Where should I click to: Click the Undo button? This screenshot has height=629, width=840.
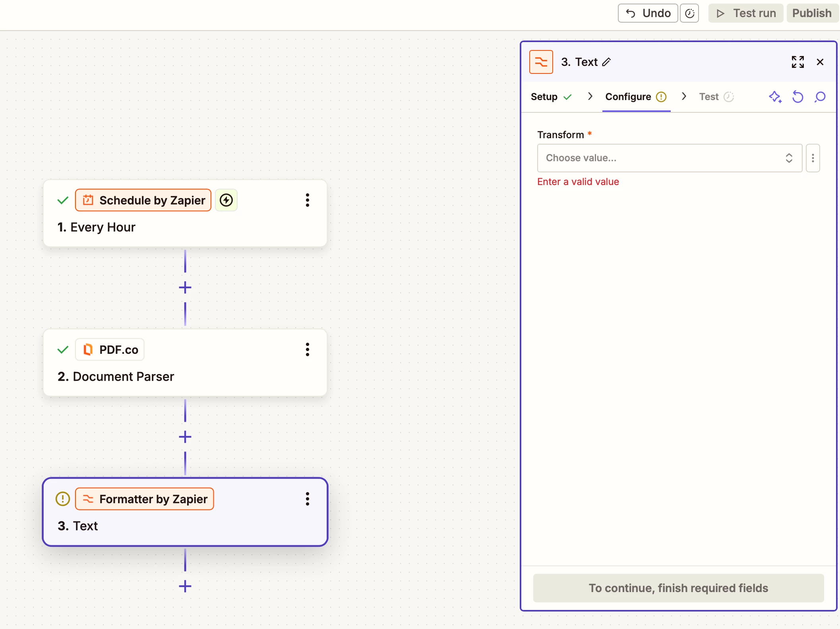click(648, 13)
